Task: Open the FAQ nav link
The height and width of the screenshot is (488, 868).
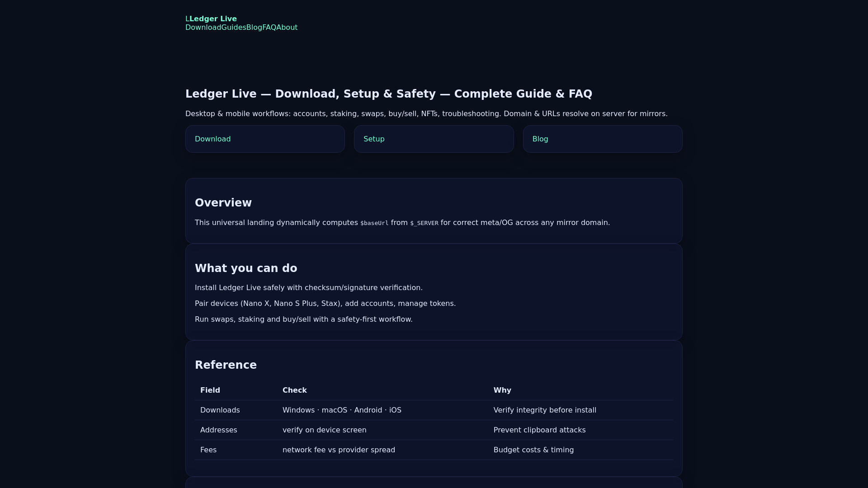Action: (x=269, y=27)
